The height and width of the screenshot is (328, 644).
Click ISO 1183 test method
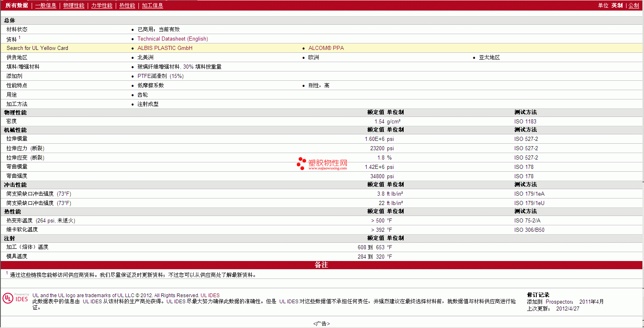click(x=525, y=121)
